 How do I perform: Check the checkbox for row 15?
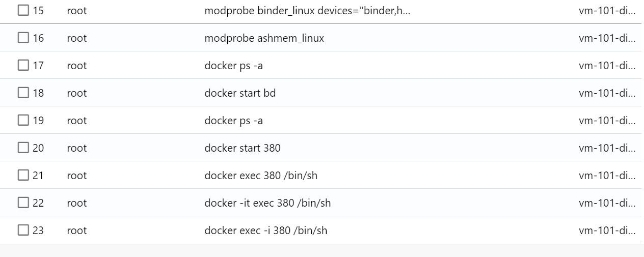click(23, 11)
